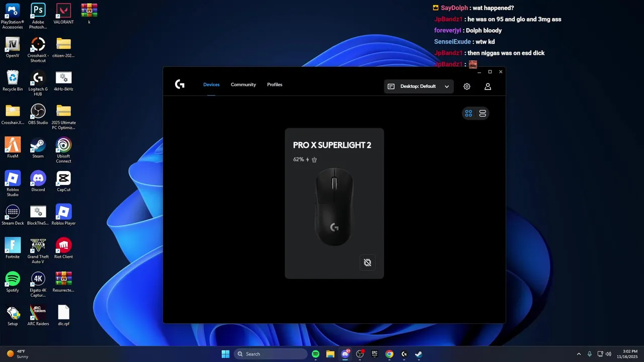Select the VALORANT desktop icon

point(63,14)
